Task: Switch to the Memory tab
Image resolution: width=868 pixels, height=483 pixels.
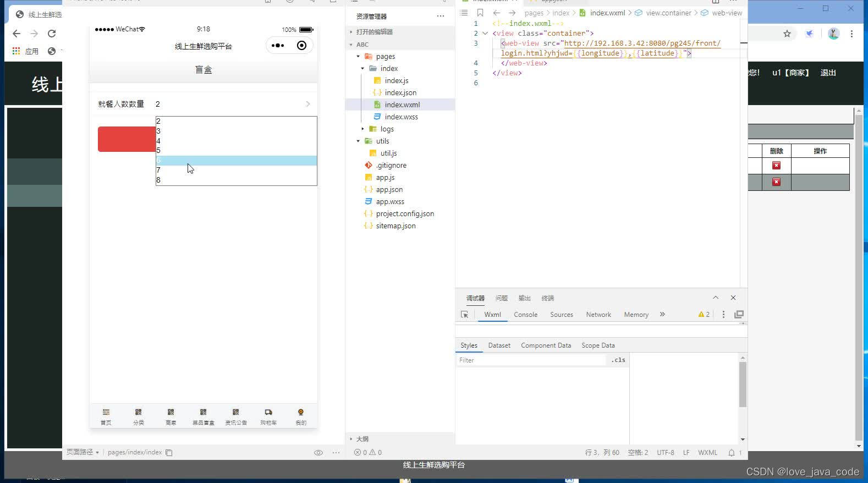Action: (x=636, y=315)
